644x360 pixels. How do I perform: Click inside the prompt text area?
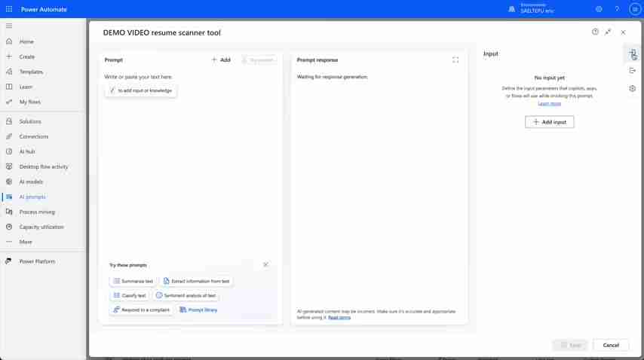click(x=192, y=164)
